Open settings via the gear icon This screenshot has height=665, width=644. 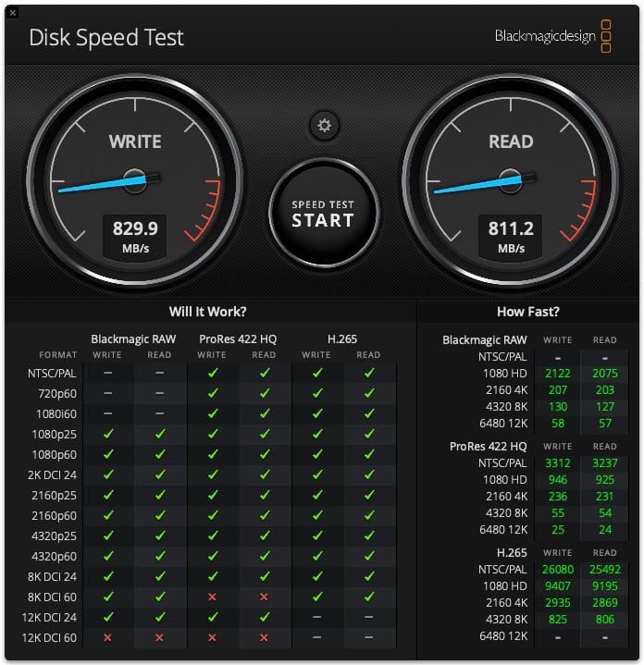[324, 126]
